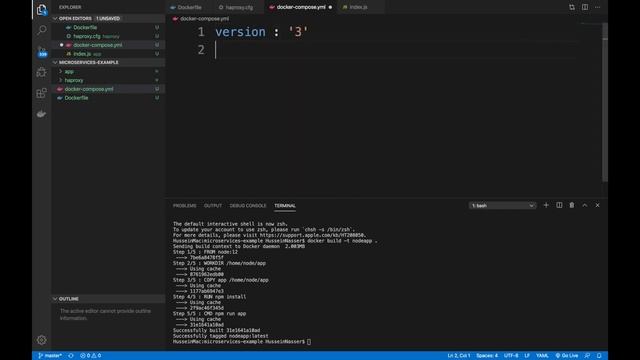Click the version key on line 1

click(x=240, y=32)
